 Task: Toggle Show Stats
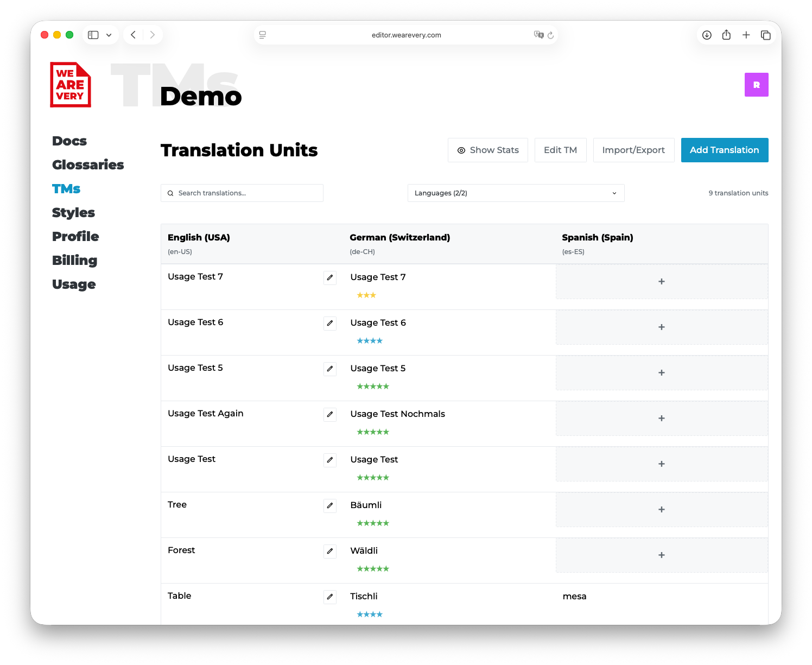click(488, 150)
